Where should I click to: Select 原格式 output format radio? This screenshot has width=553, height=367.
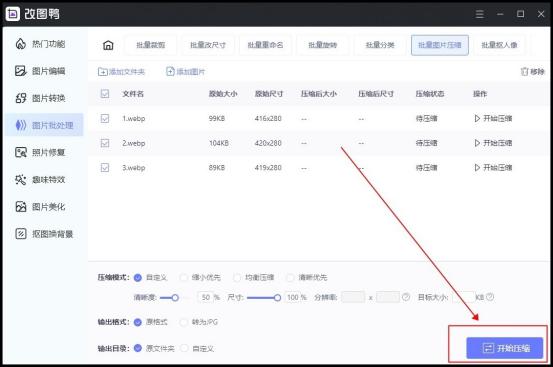click(138, 322)
